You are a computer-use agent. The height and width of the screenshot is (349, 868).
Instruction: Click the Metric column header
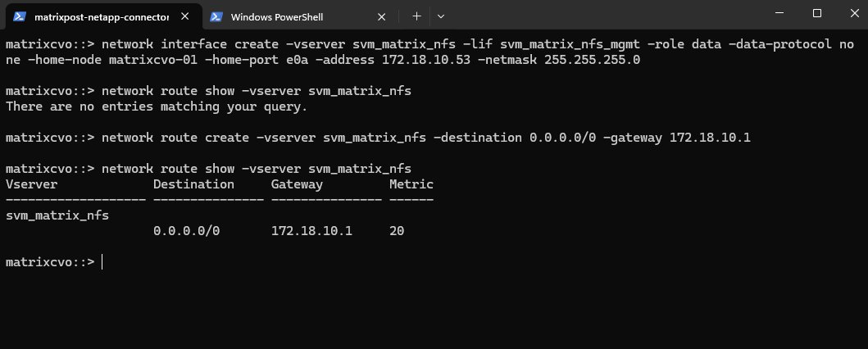click(x=411, y=184)
